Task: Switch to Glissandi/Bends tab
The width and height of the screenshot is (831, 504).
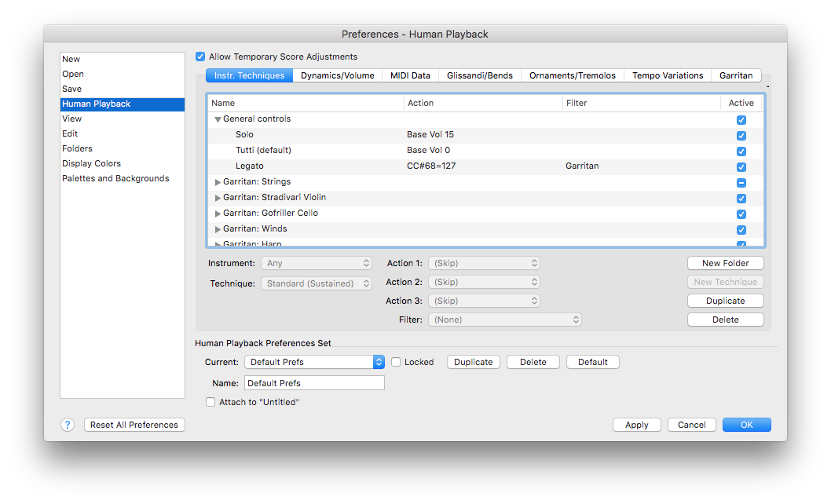Action: pyautogui.click(x=480, y=75)
